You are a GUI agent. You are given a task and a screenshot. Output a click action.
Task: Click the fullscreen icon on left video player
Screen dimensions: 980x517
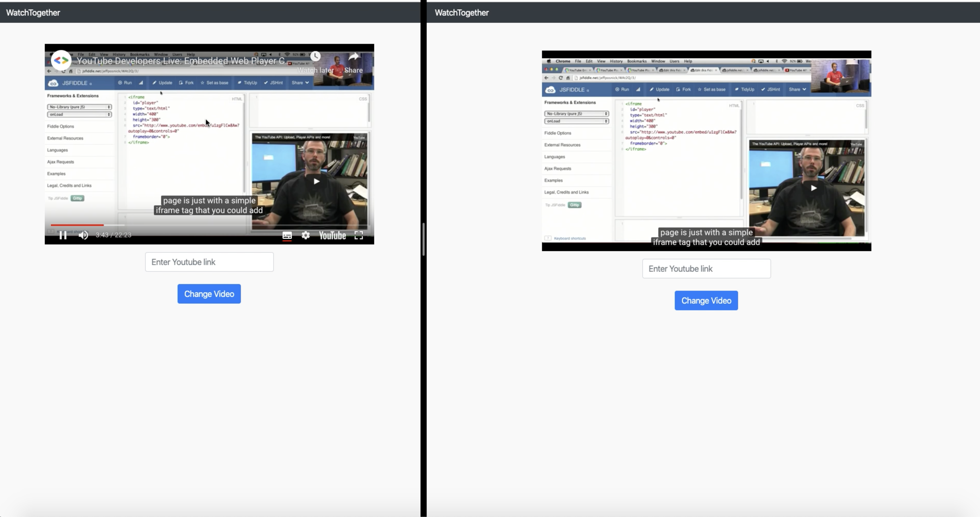[x=360, y=235]
